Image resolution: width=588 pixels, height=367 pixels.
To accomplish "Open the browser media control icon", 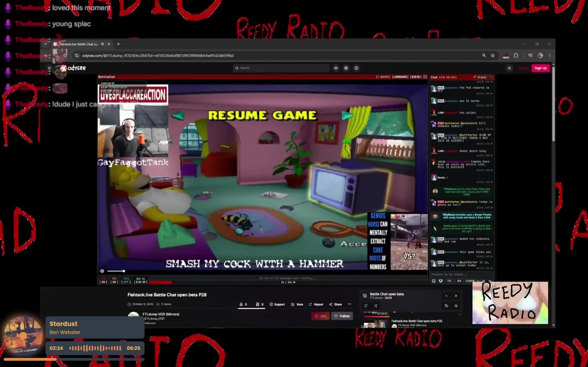I will [530, 56].
